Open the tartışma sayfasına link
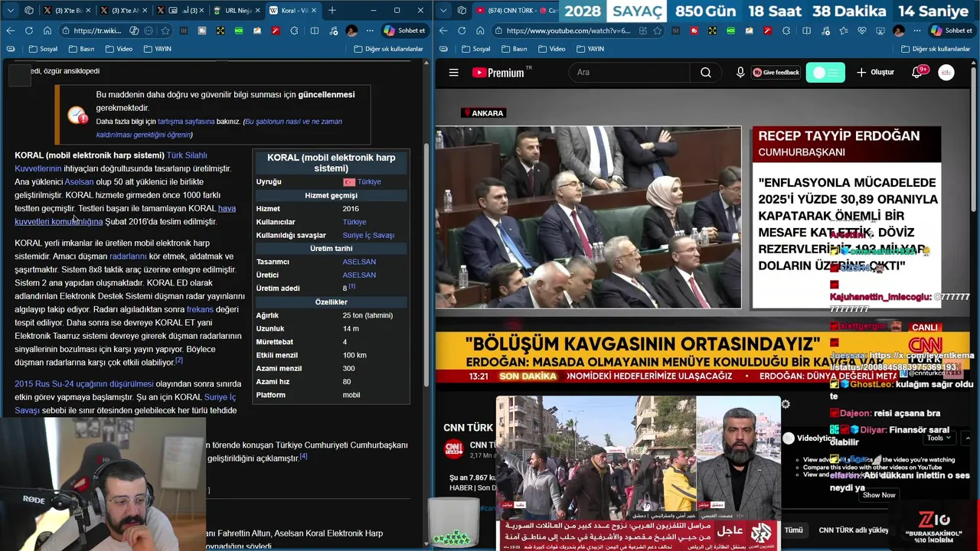980x551 pixels. 186,122
